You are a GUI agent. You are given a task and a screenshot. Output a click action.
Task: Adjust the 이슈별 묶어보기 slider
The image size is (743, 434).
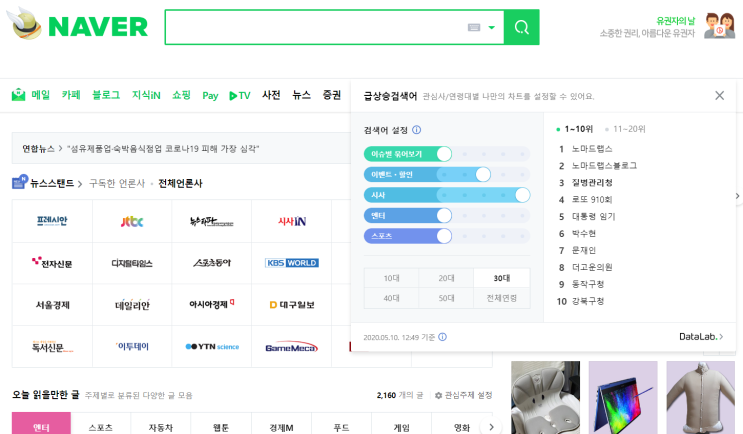pyautogui.click(x=444, y=154)
